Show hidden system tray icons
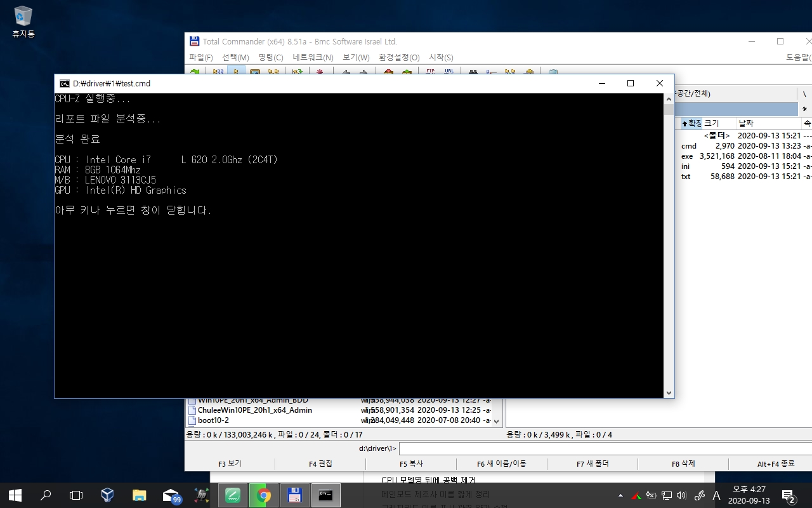Screen dimensions: 812x508 (620, 495)
